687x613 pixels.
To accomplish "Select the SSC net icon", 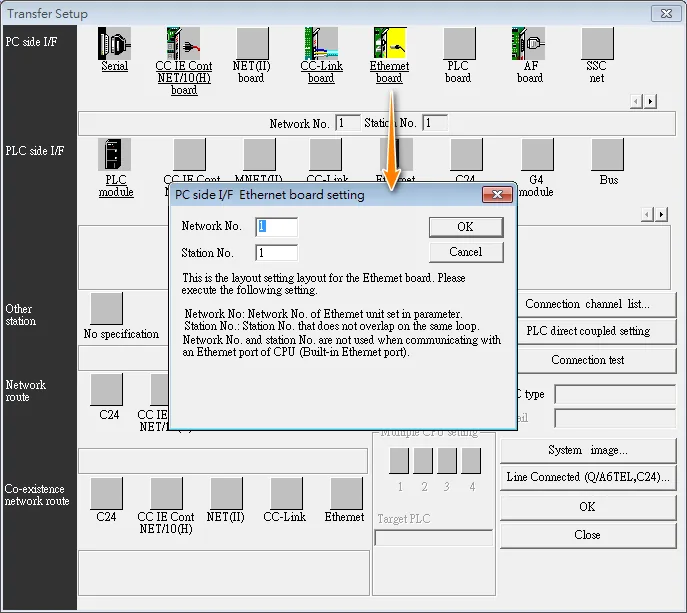I will (x=598, y=43).
